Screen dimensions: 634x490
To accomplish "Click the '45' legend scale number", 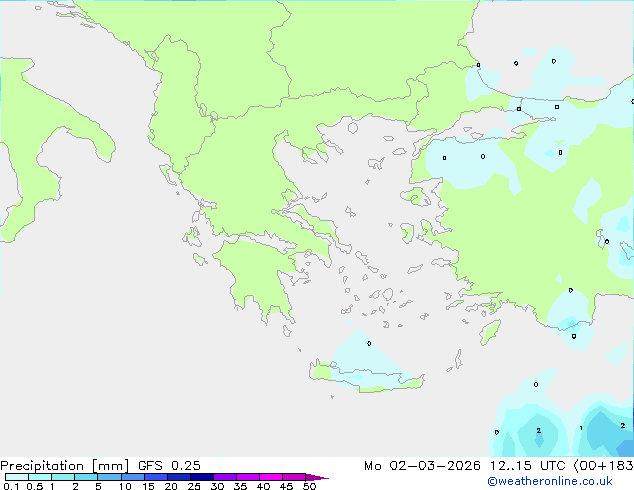I will pyautogui.click(x=286, y=486).
